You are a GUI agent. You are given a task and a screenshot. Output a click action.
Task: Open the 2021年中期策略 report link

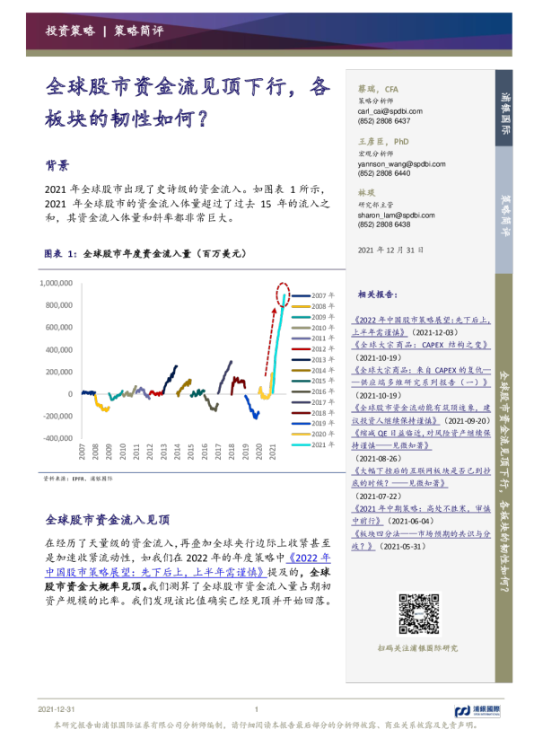pyautogui.click(x=422, y=514)
